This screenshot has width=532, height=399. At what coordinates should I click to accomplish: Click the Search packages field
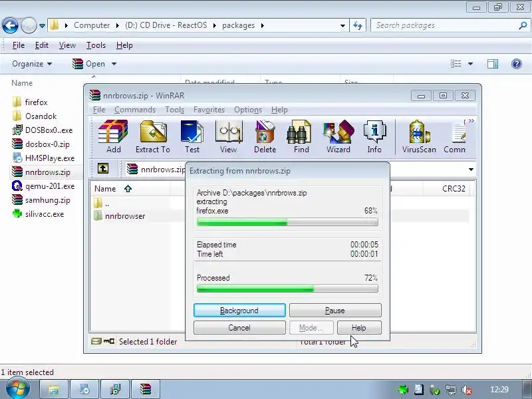coord(444,25)
